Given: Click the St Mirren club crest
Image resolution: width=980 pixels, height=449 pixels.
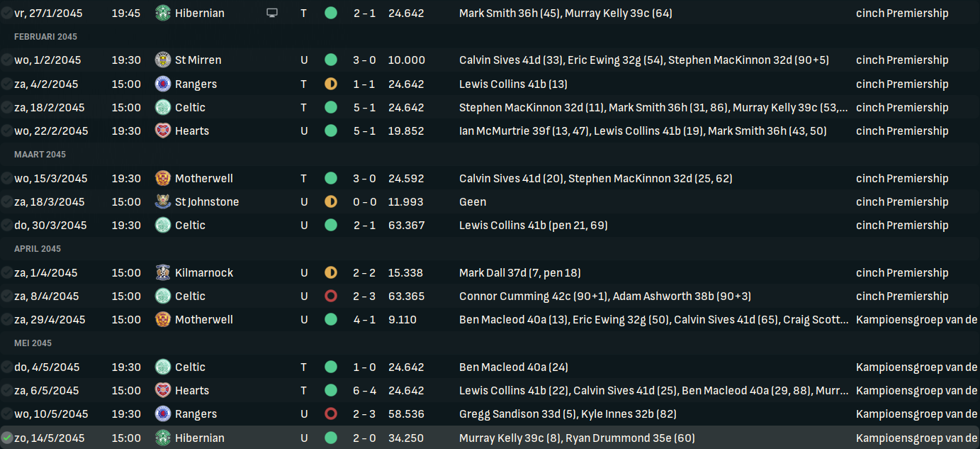Looking at the screenshot, I should point(163,60).
